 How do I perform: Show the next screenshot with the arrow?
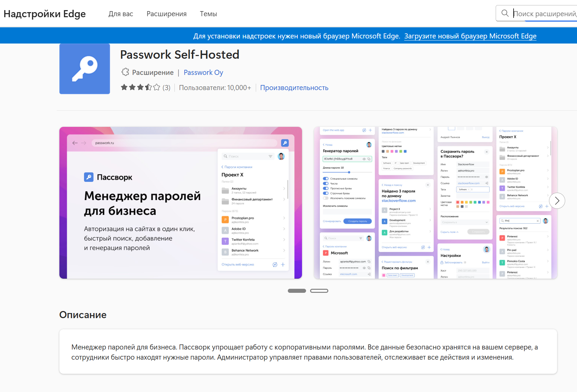[557, 201]
